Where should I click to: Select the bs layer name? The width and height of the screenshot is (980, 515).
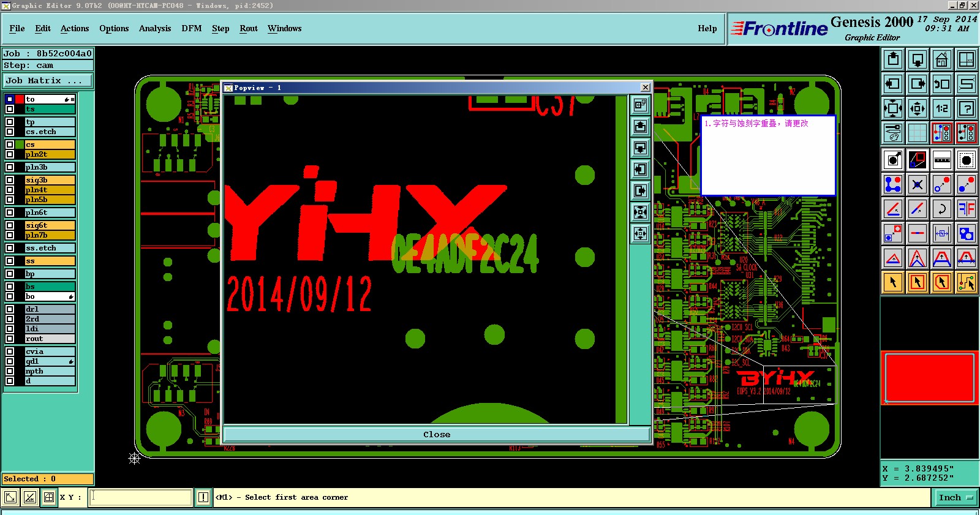pyautogui.click(x=50, y=287)
